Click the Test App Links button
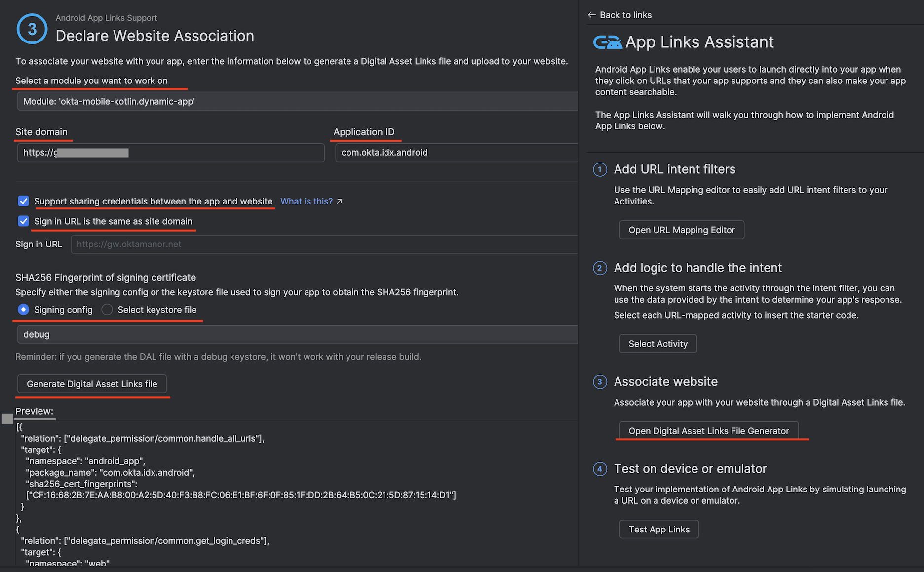This screenshot has width=924, height=572. [658, 529]
